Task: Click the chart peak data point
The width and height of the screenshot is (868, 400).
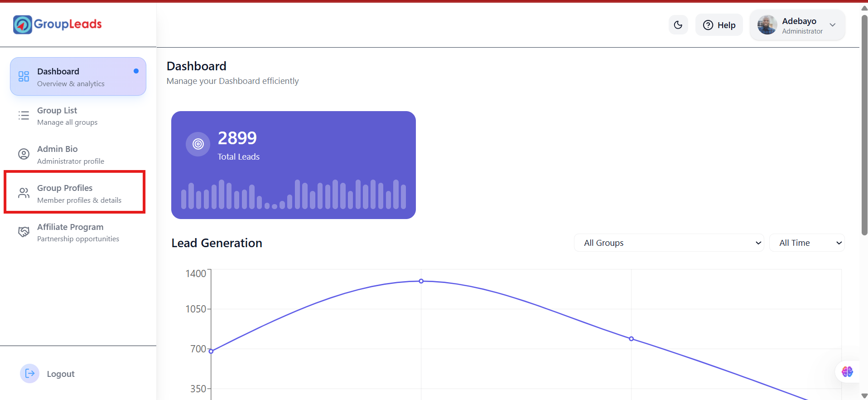Action: click(x=421, y=281)
